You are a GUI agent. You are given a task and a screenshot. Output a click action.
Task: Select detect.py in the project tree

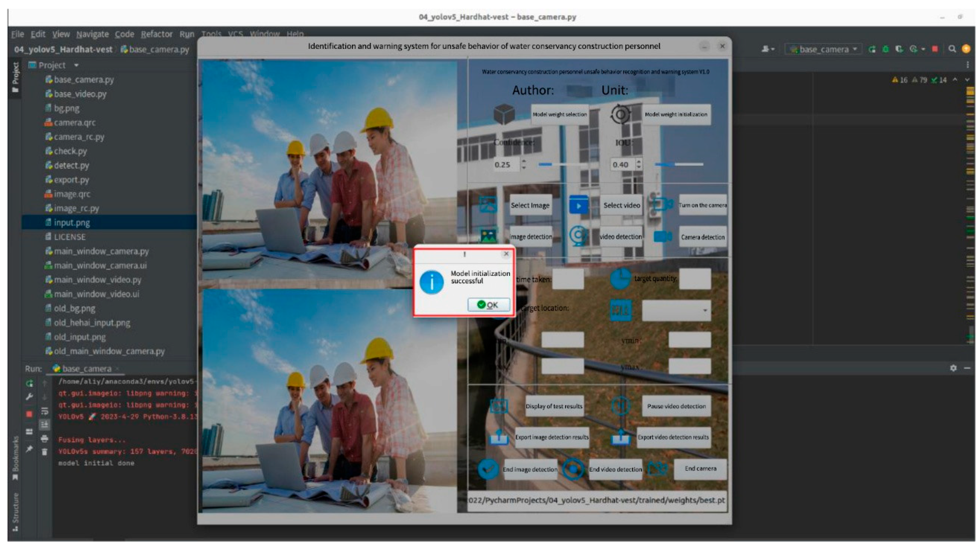click(71, 166)
